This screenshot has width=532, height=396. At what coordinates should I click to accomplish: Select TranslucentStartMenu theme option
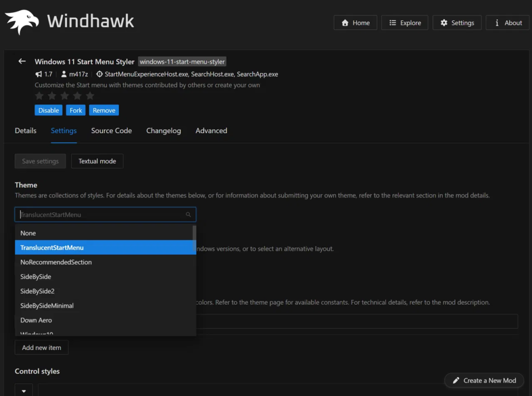[x=105, y=247]
